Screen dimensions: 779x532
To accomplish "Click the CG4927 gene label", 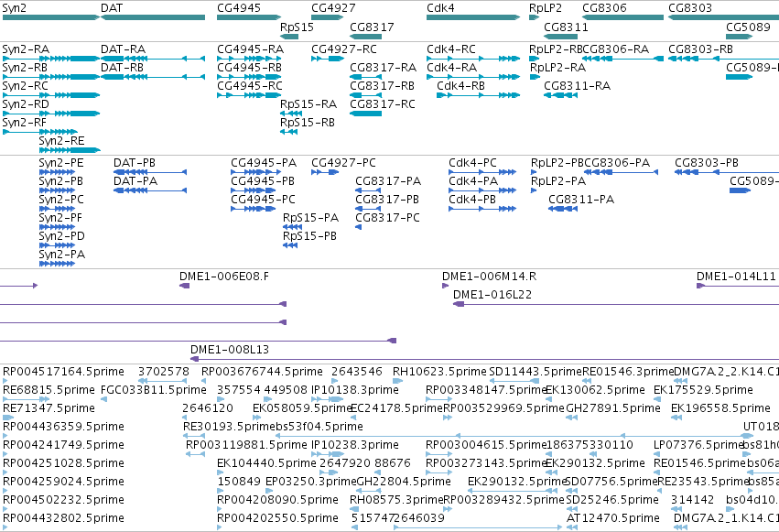I will click(x=333, y=8).
